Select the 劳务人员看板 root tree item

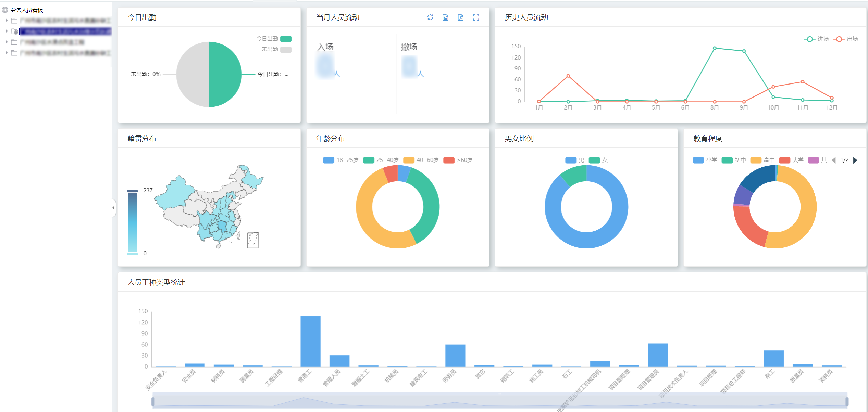[27, 10]
